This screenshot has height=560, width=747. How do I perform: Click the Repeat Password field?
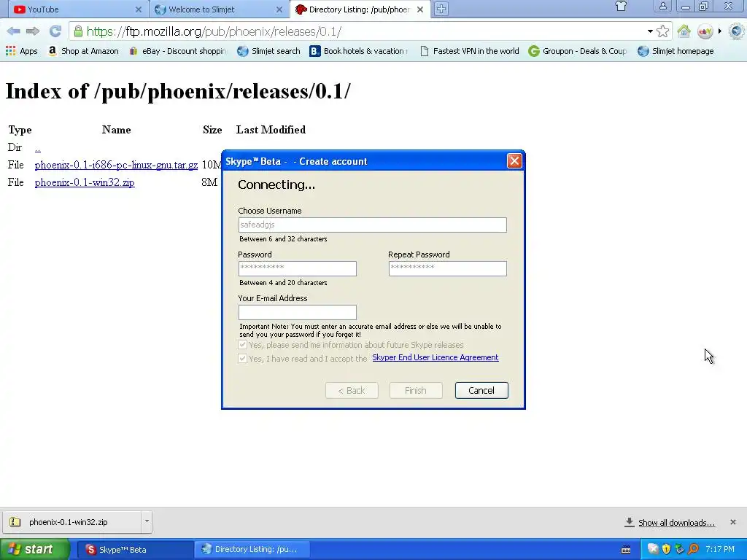point(447,268)
